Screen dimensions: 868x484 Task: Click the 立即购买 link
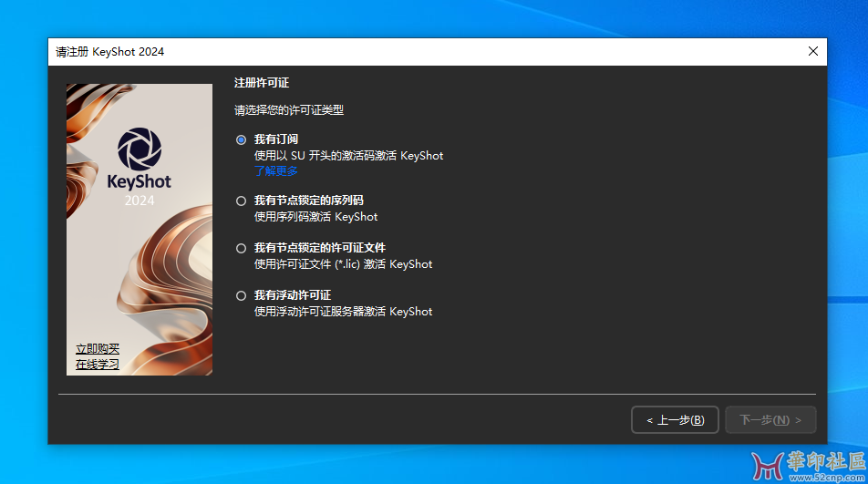point(98,349)
